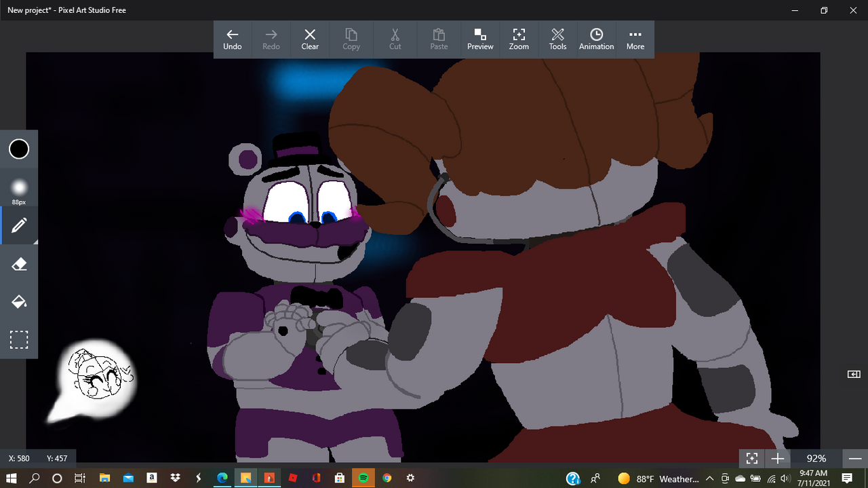Image resolution: width=868 pixels, height=488 pixels.
Task: Open the Wi-Fi network flyout
Action: (x=771, y=478)
